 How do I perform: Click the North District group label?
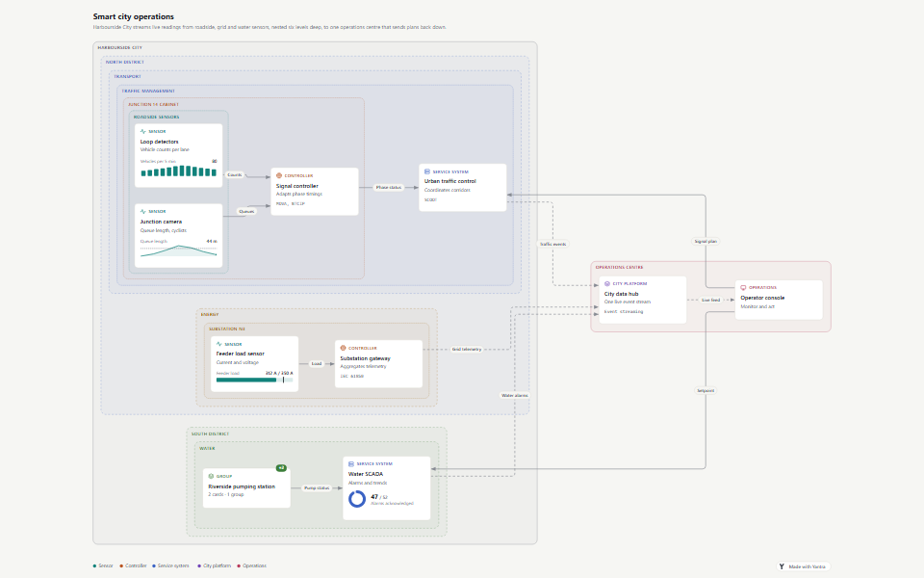[125, 62]
